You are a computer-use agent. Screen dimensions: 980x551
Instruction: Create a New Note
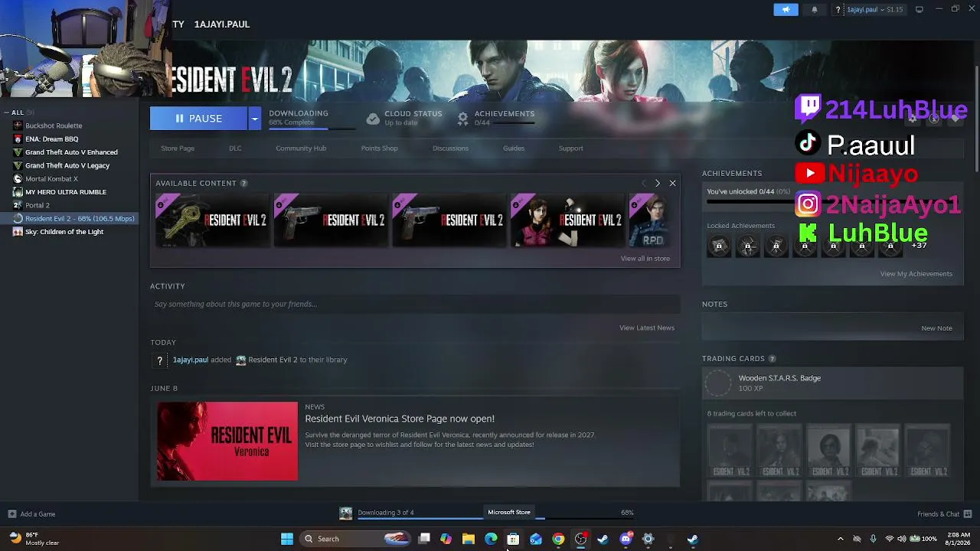[x=936, y=328]
